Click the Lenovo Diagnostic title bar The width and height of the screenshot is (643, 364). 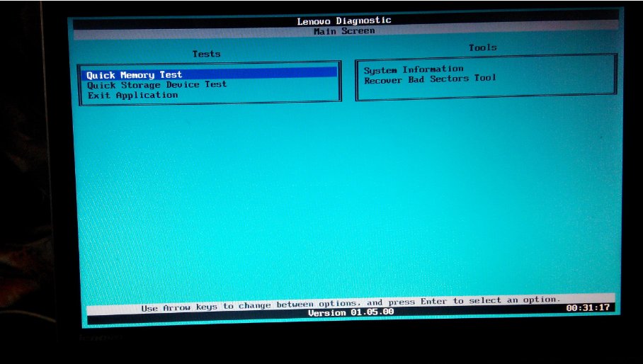pos(343,21)
